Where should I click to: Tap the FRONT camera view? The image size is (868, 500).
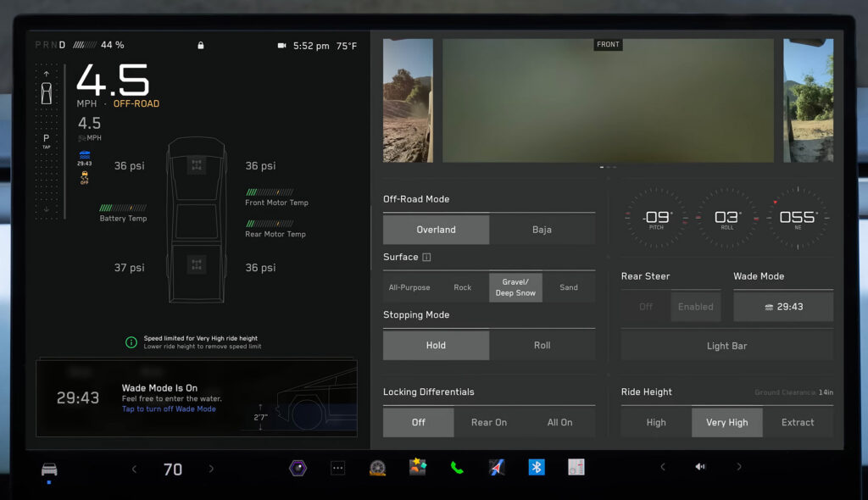click(x=609, y=100)
